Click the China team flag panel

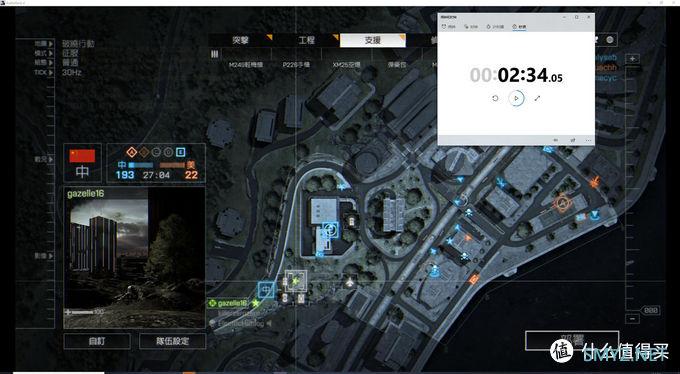point(82,163)
